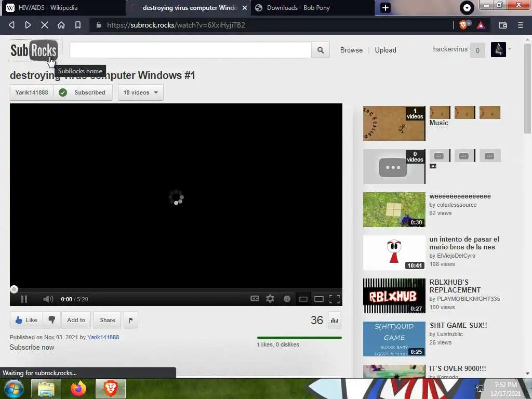This screenshot has height=399, width=532.
Task: Switch to large player size
Action: 319,299
